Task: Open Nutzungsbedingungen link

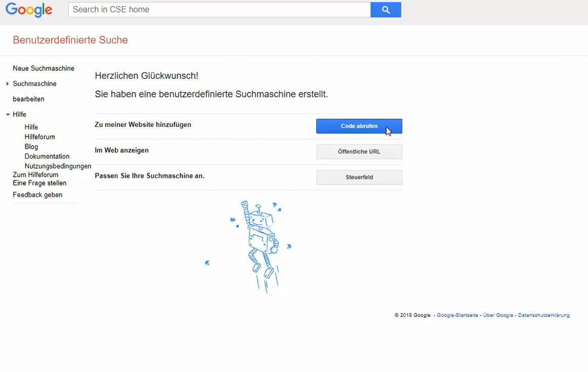Action: pos(58,166)
